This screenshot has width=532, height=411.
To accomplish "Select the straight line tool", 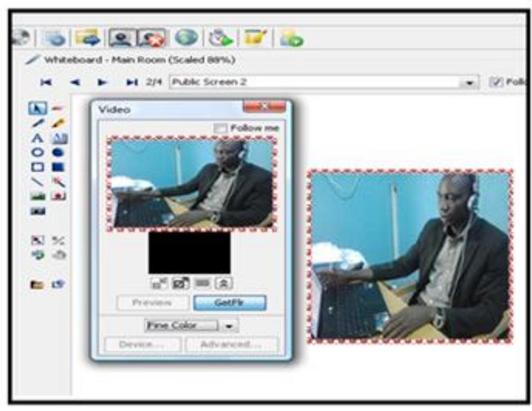I will [x=37, y=182].
